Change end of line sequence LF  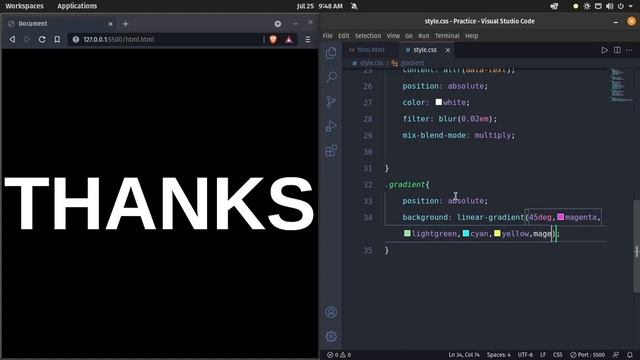(543, 355)
